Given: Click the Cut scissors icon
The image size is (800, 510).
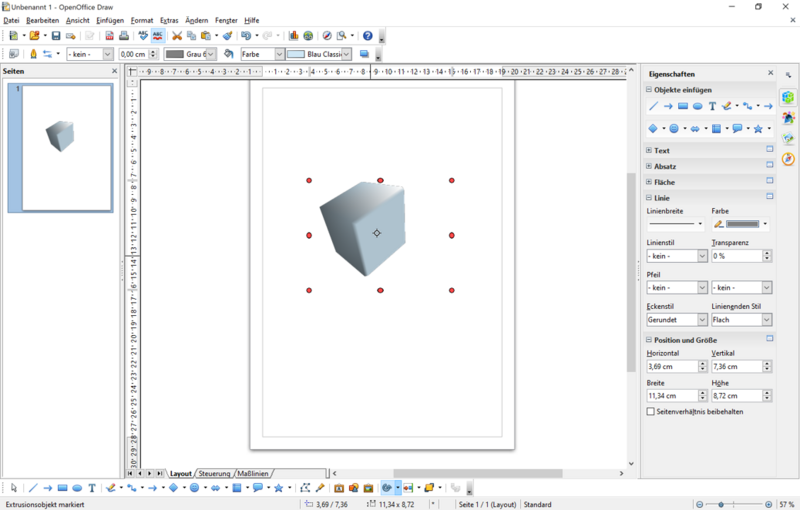Looking at the screenshot, I should pyautogui.click(x=177, y=36).
